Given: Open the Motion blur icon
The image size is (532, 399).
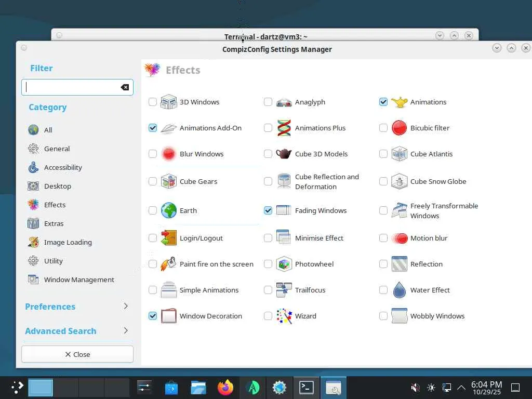Looking at the screenshot, I should (400, 238).
